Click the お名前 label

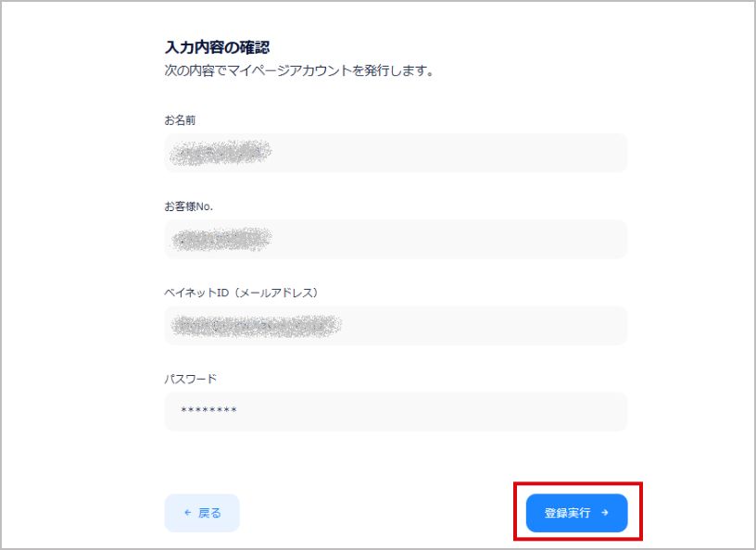click(x=180, y=120)
